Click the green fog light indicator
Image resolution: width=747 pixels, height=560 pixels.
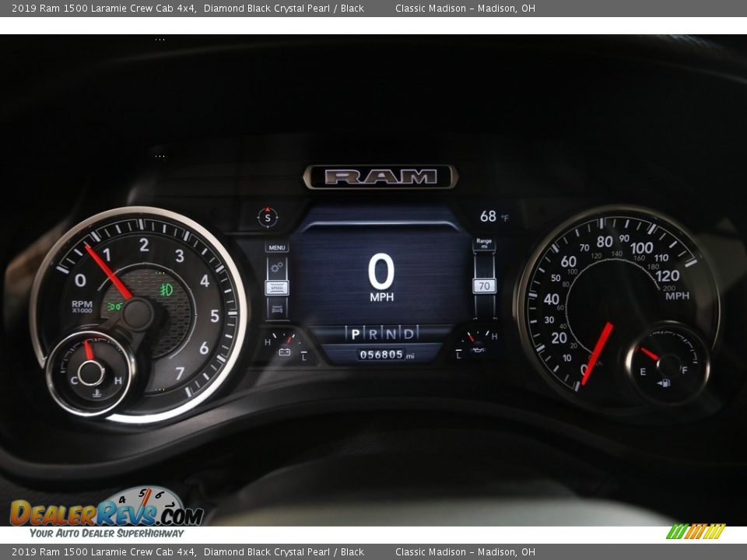pos(166,289)
